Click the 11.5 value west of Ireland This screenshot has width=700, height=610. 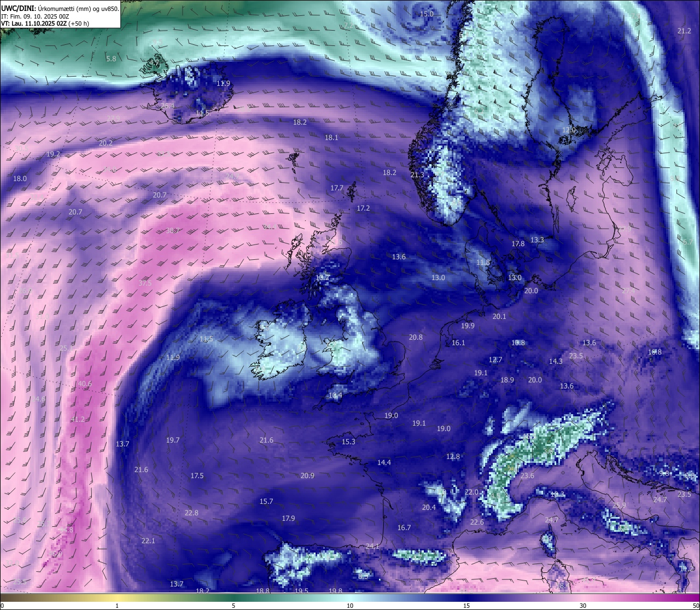pyautogui.click(x=206, y=339)
